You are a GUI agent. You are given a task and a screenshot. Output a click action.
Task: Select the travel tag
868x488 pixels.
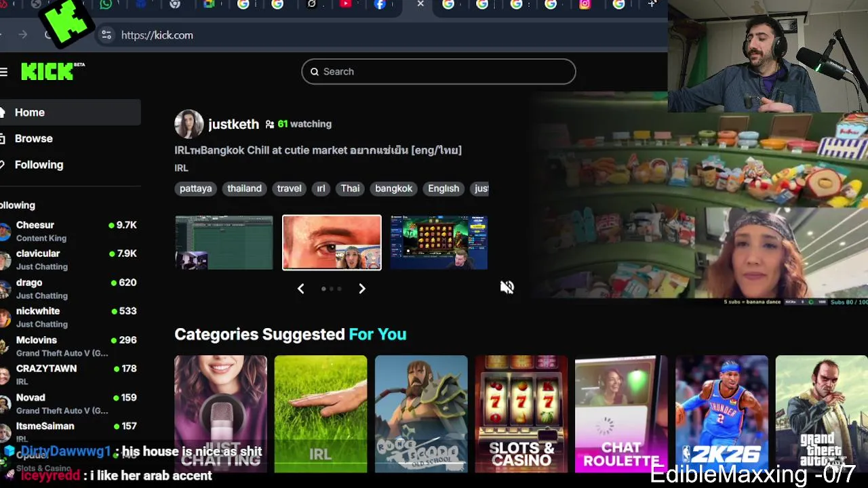(289, 188)
